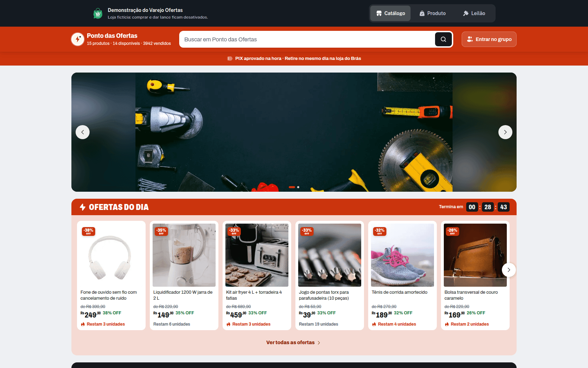Click the Ponto das Ofertas lightning logo
Screen dimensions: 588x368
78,39
